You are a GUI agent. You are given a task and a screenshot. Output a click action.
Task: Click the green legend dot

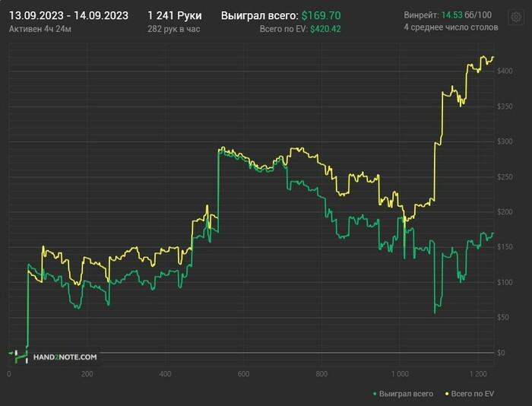point(375,394)
